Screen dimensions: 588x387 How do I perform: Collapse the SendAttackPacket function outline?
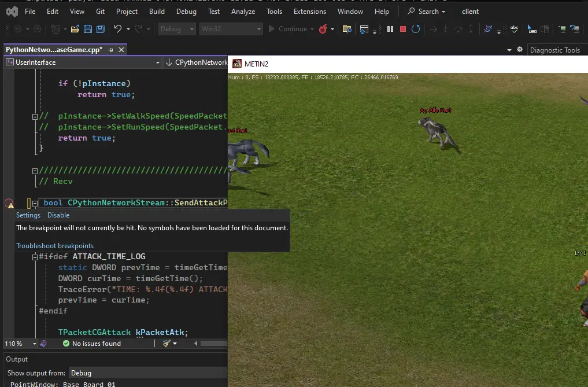(x=35, y=204)
